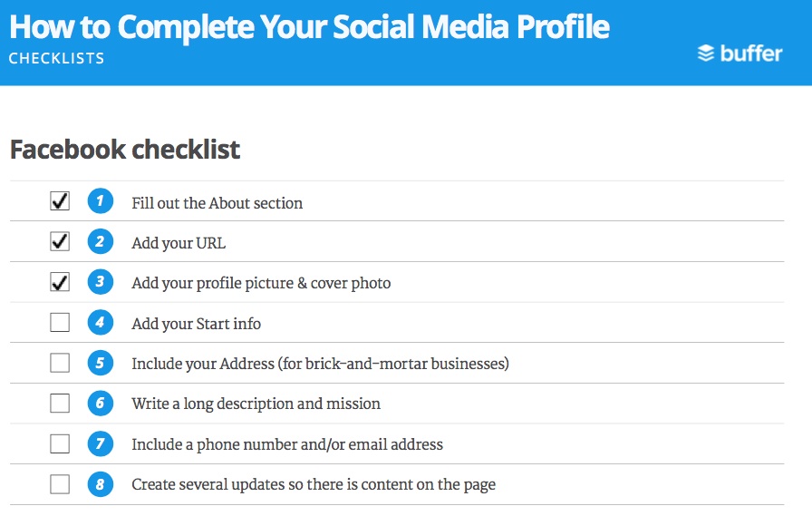Click the blue number 3 badge
The height and width of the screenshot is (516, 812).
(x=101, y=282)
